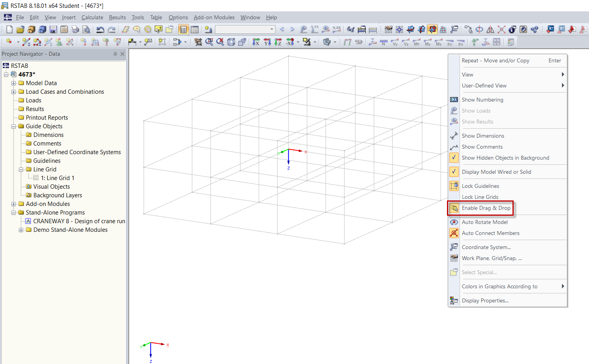Collapse the Stand-Alone Programs node
Viewport: 589px width, 364px height.
pos(14,213)
